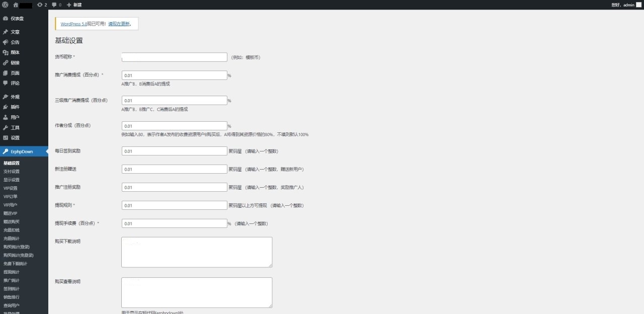Image resolution: width=644 pixels, height=314 pixels.
Task: Focus the 推广消费提成 percentage field
Action: (175, 75)
